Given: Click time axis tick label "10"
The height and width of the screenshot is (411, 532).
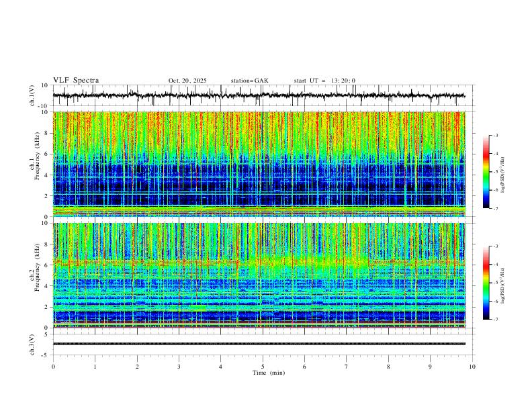Looking at the screenshot, I should [472, 367].
